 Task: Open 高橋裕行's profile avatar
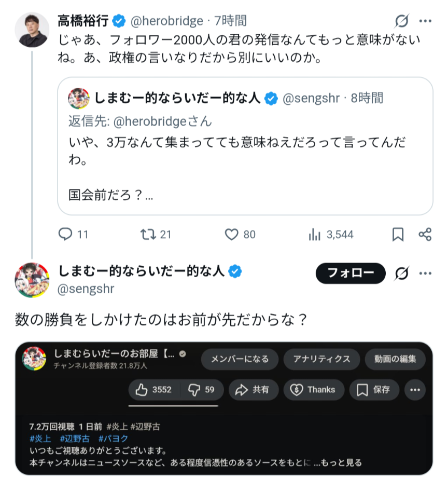click(32, 29)
